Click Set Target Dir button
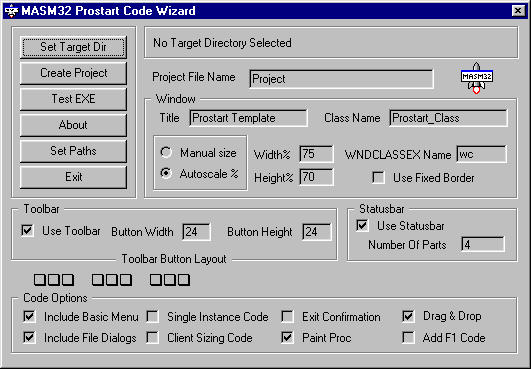 click(x=73, y=47)
